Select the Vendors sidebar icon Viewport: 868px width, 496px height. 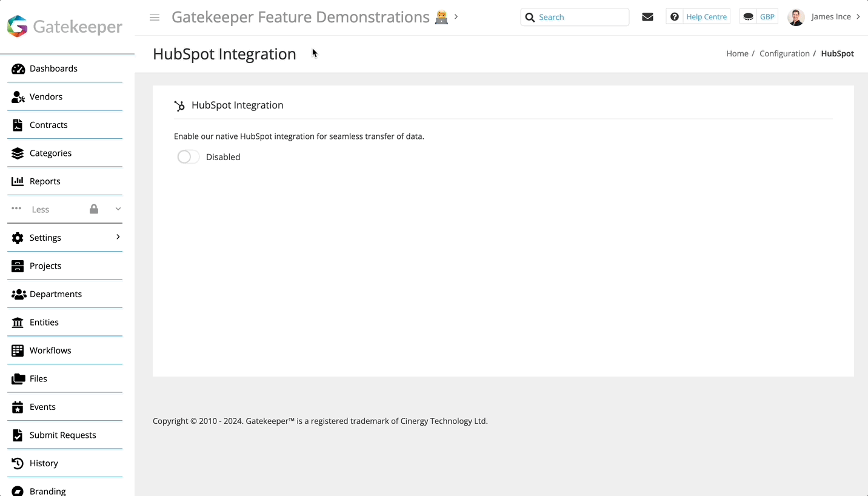18,96
